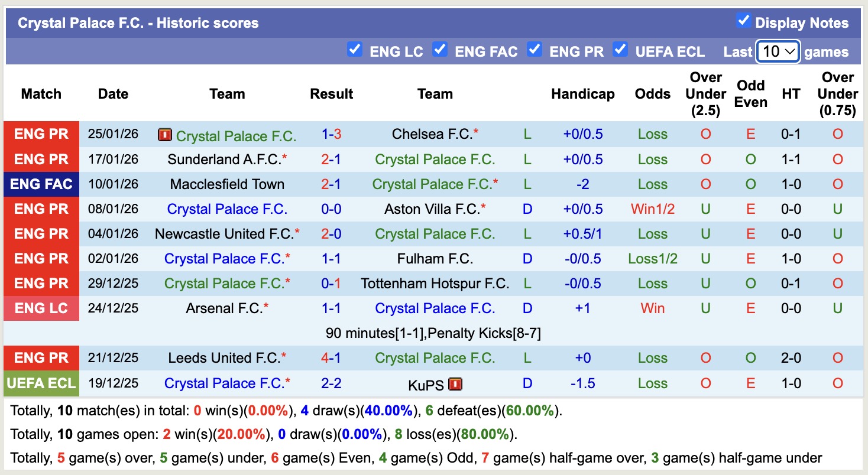Click the ENG LC badge on the Arsenal match row

41,308
